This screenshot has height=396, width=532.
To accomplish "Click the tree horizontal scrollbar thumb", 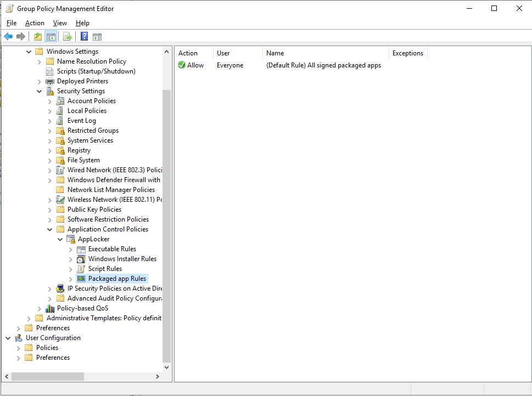I will coord(48,376).
